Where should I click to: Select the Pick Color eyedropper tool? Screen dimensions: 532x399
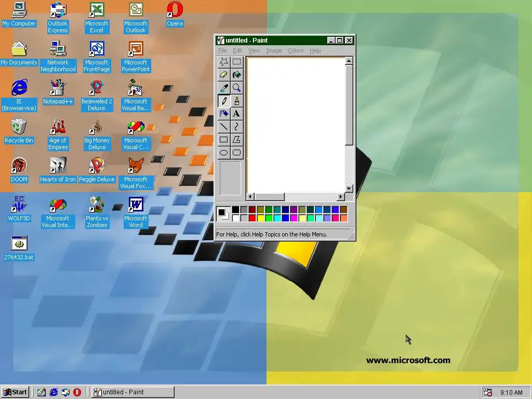tap(223, 88)
